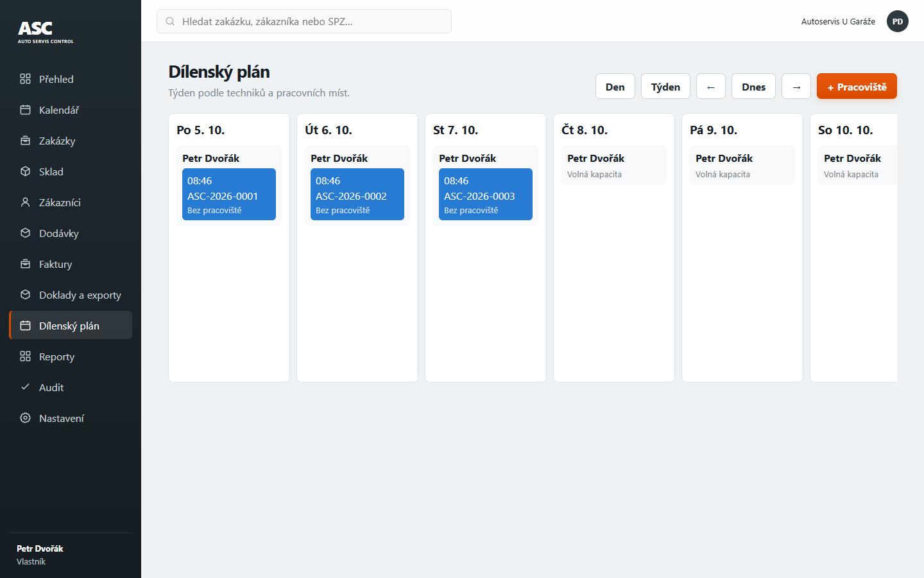Open Doklady a exporty menu item
Viewport: 924px width, 578px height.
pyautogui.click(x=71, y=295)
